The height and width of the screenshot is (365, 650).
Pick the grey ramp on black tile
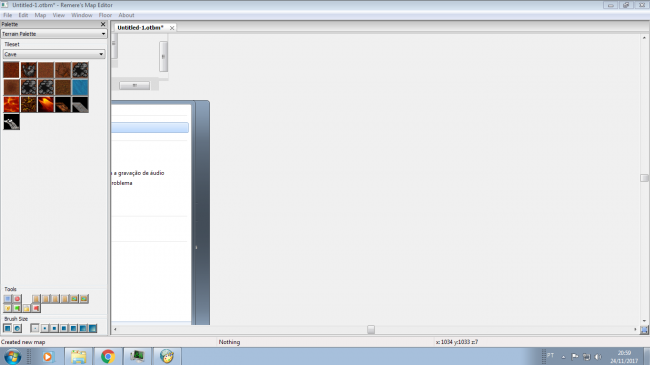point(80,105)
